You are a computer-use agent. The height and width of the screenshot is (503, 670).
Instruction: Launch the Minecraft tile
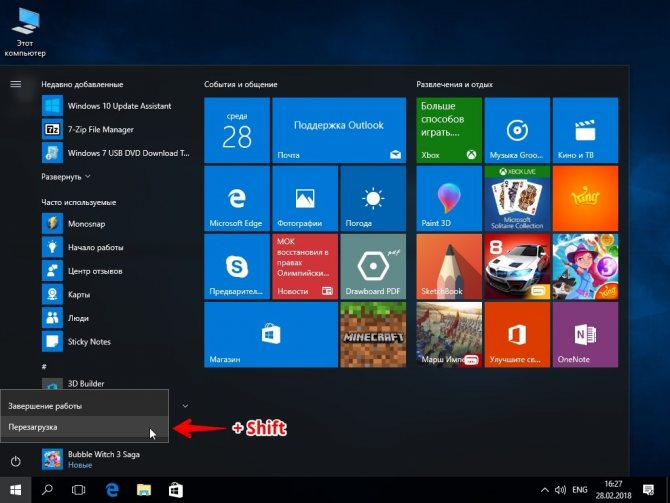click(x=373, y=335)
